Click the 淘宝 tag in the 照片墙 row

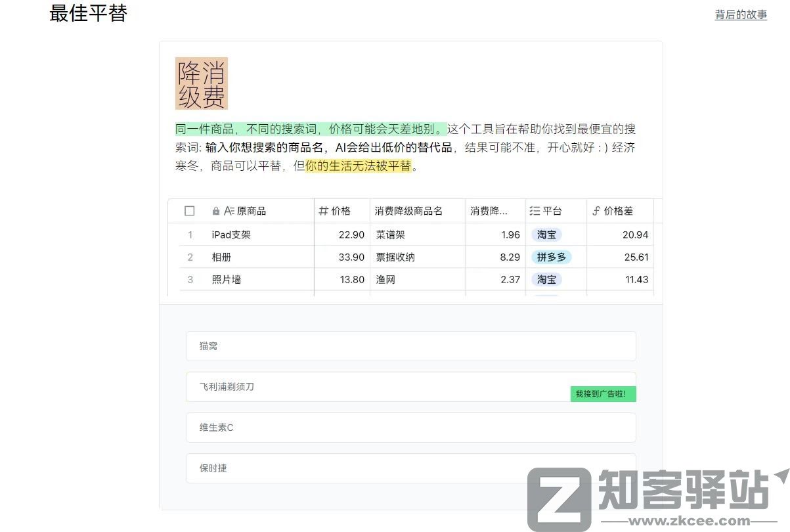[546, 279]
